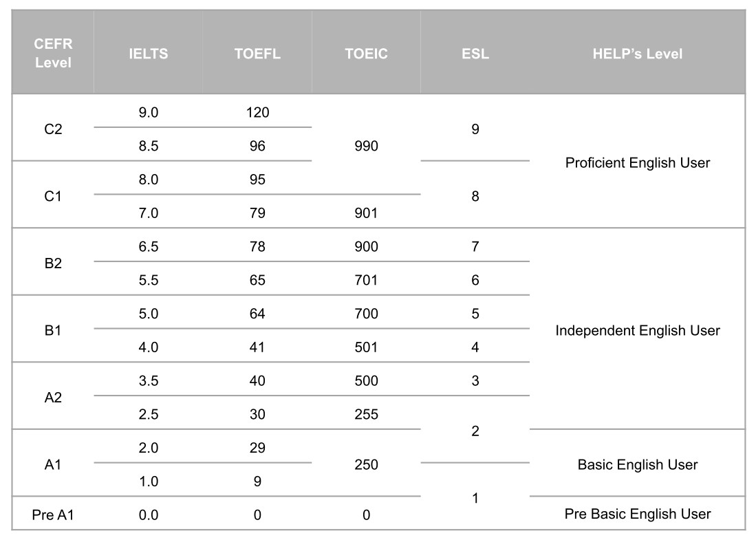Click the ESL column header

point(475,54)
